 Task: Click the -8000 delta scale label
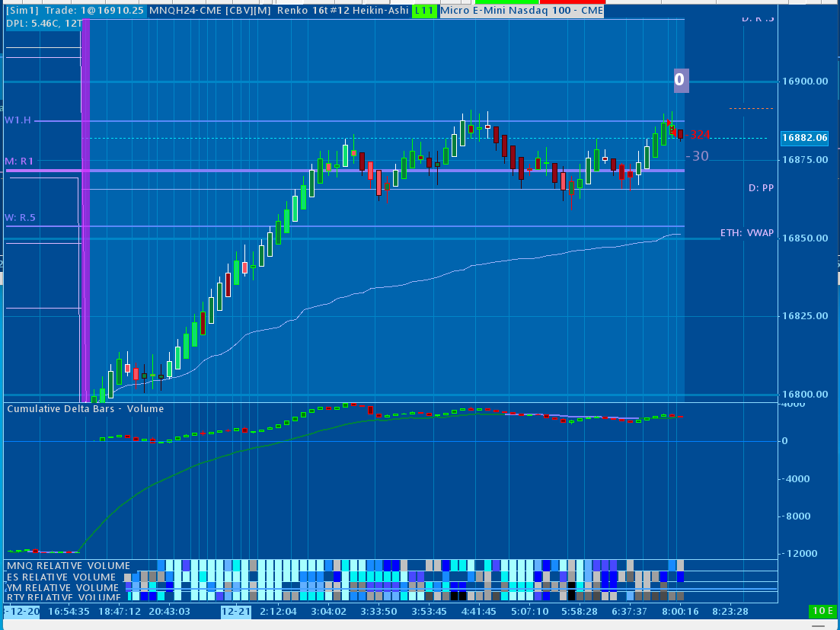(796, 516)
